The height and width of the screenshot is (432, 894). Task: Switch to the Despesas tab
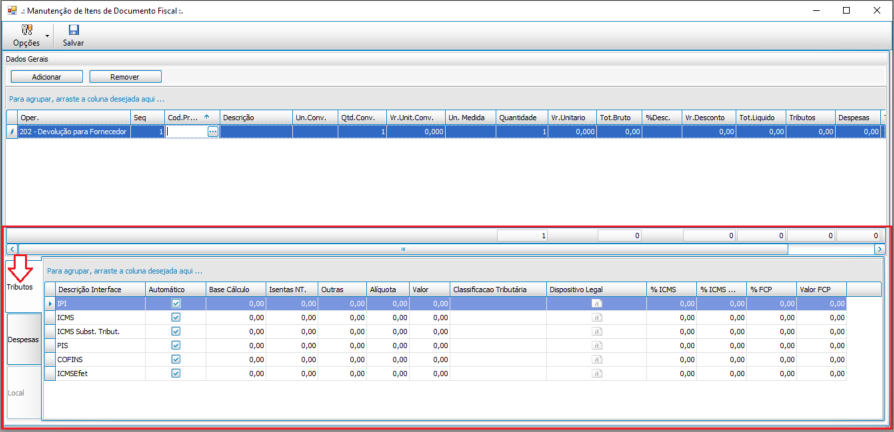23,339
